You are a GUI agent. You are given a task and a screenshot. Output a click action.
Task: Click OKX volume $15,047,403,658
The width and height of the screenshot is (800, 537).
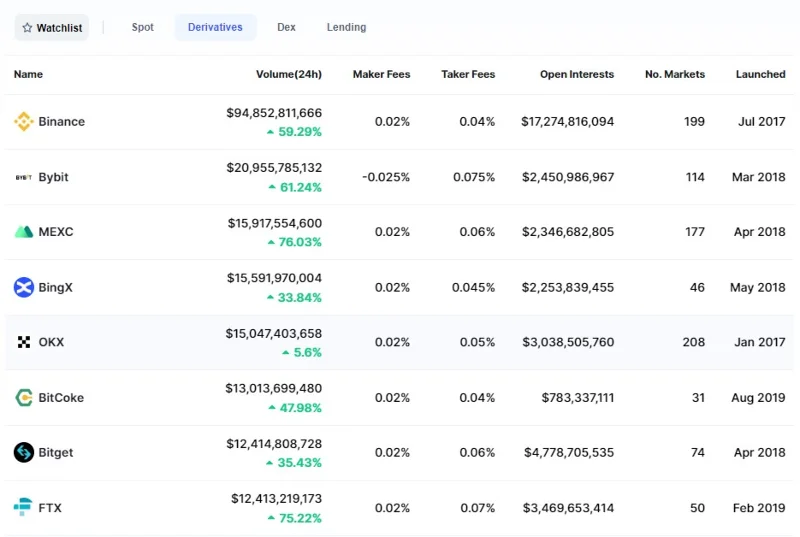(x=273, y=334)
